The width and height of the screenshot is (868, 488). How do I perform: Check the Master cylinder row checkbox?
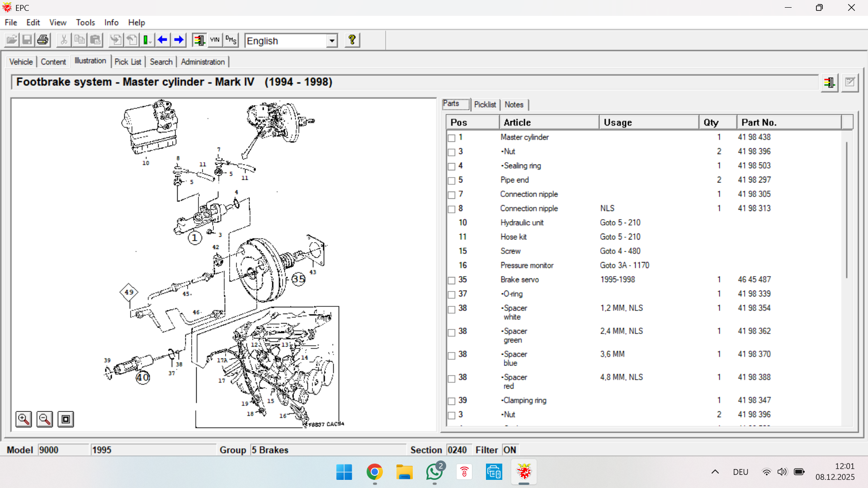click(x=451, y=138)
